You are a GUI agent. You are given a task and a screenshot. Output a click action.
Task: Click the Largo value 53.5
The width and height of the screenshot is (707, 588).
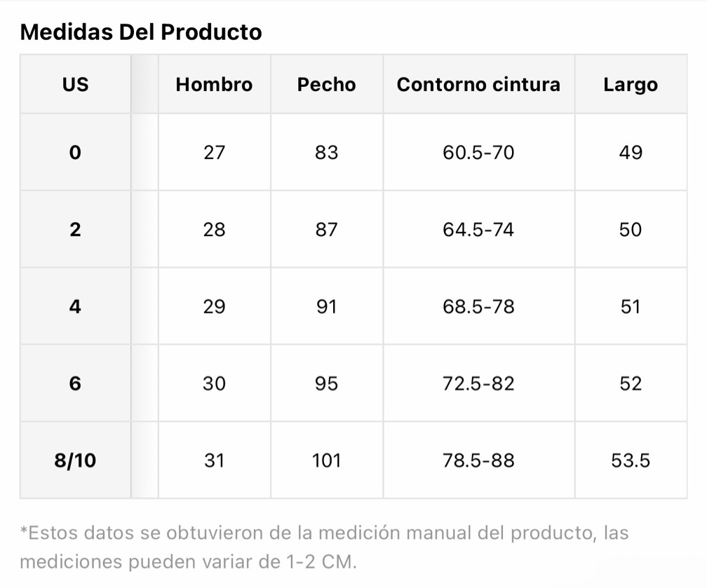tap(631, 460)
